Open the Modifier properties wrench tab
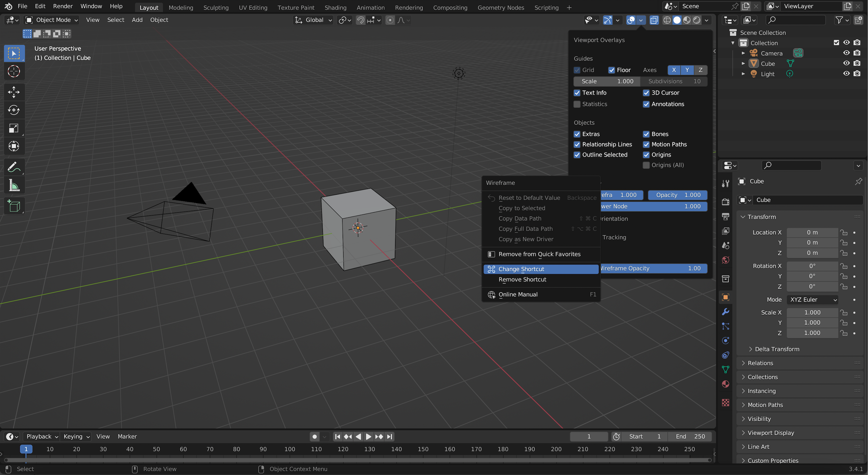This screenshot has height=475, width=868. pos(726,312)
